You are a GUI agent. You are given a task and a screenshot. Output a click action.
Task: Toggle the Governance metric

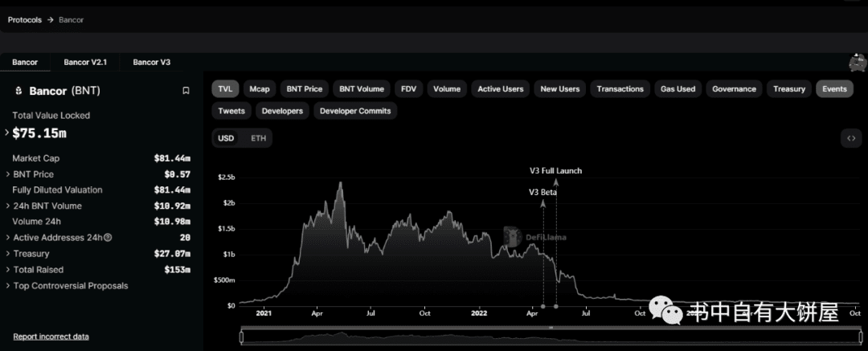(734, 88)
